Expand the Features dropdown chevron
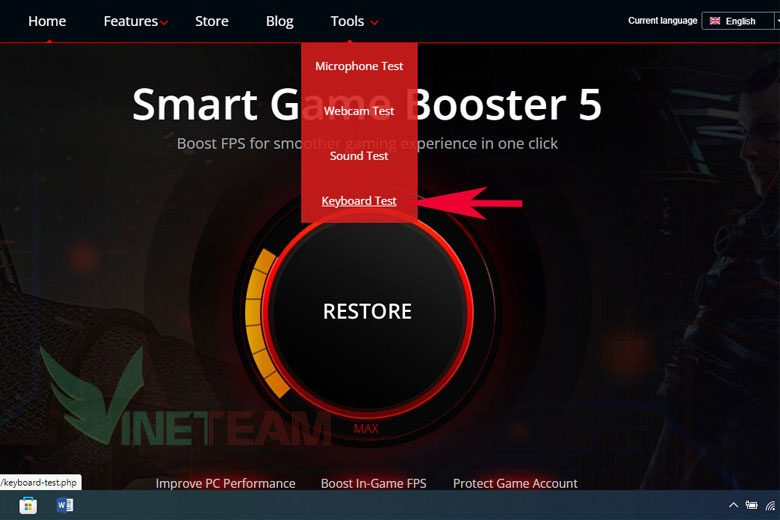Viewport: 780px width, 520px height. (164, 23)
